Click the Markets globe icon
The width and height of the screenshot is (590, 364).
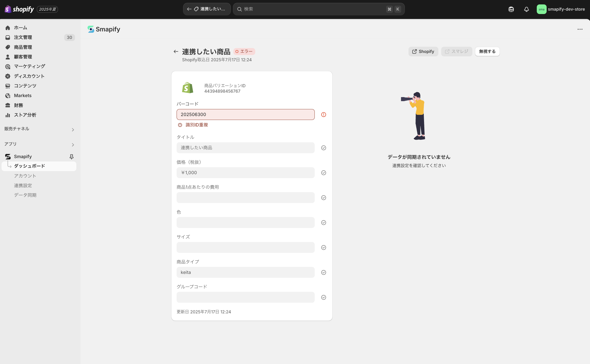(x=8, y=96)
